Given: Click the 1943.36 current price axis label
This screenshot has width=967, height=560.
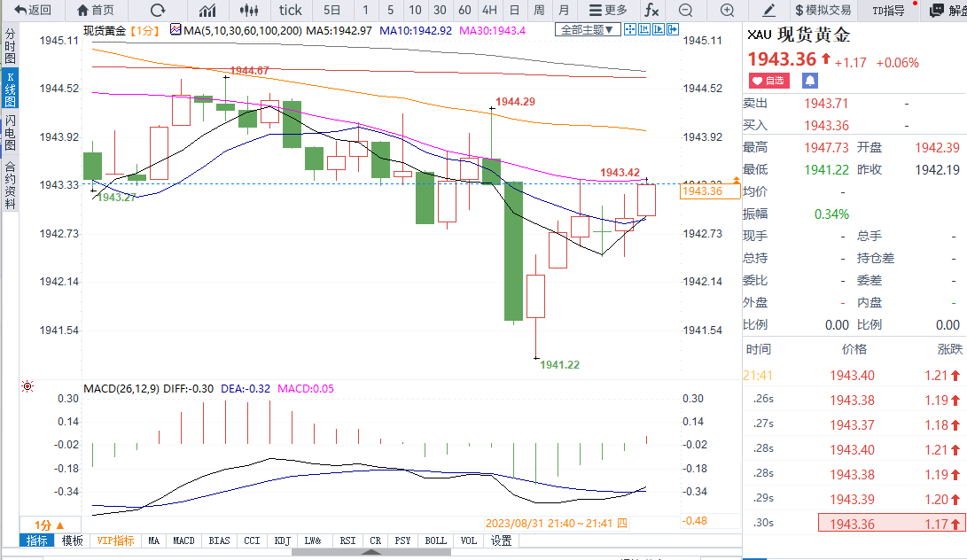Looking at the screenshot, I should click(x=710, y=191).
